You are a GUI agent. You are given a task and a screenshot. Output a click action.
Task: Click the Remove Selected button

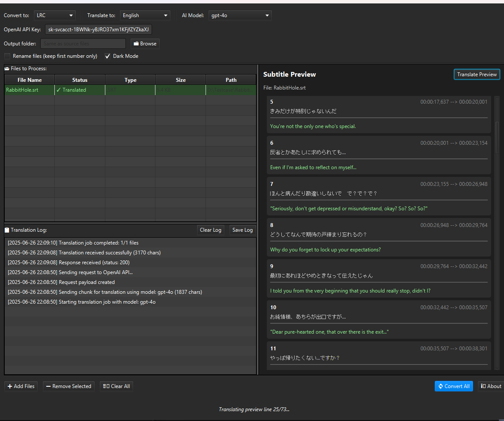pyautogui.click(x=69, y=386)
